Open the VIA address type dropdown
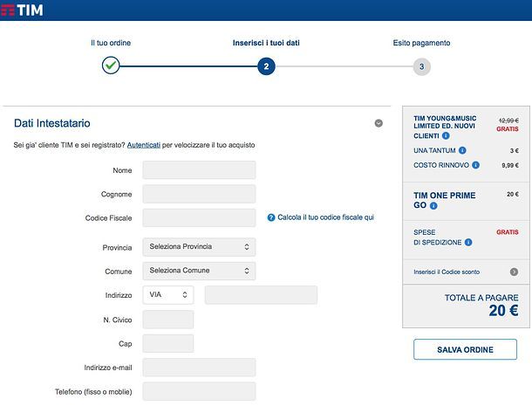 [x=168, y=295]
